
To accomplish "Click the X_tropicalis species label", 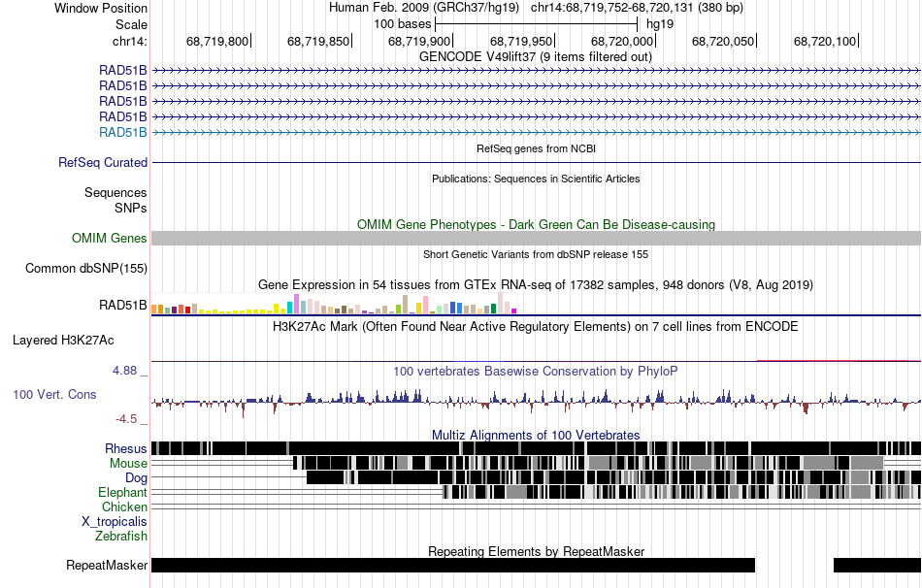I will tap(115, 522).
